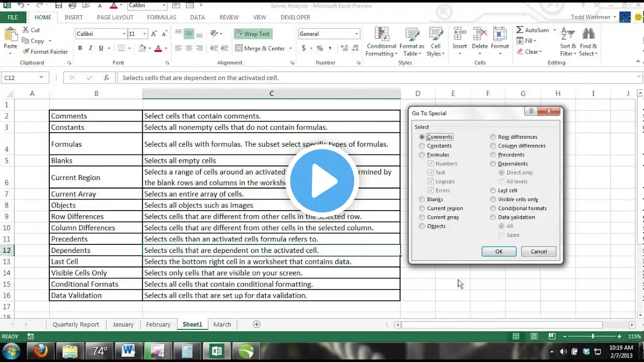Expand the General number format dropdown
This screenshot has height=362, width=644.
tap(357, 34)
